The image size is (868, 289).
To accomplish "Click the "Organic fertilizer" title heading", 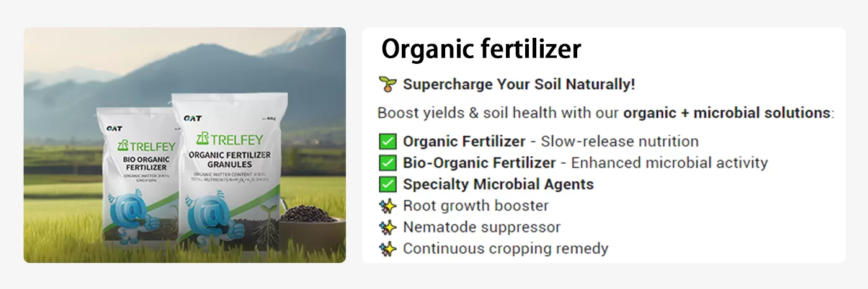I will tap(481, 49).
